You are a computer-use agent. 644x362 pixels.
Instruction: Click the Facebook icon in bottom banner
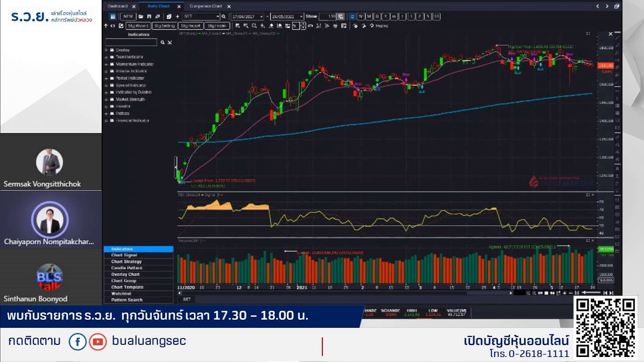pyautogui.click(x=77, y=342)
